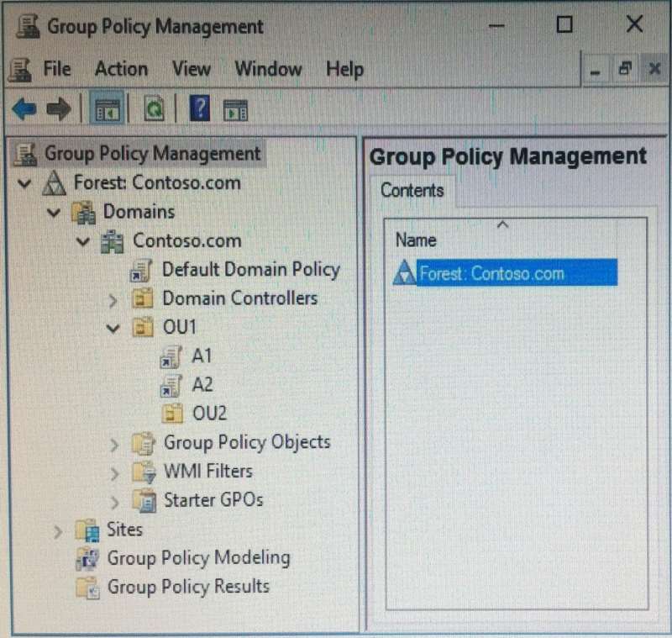Click the Sites icon

(87, 530)
